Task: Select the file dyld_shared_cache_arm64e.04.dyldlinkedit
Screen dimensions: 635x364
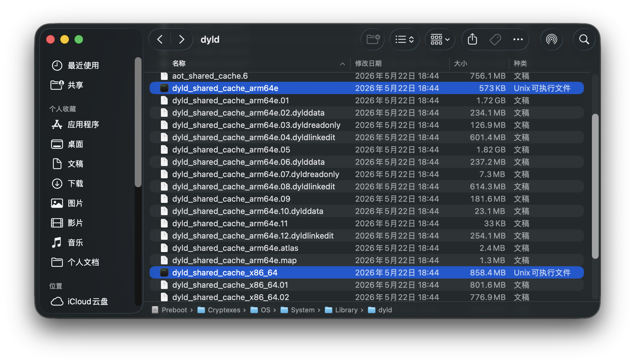Action: pos(367,137)
